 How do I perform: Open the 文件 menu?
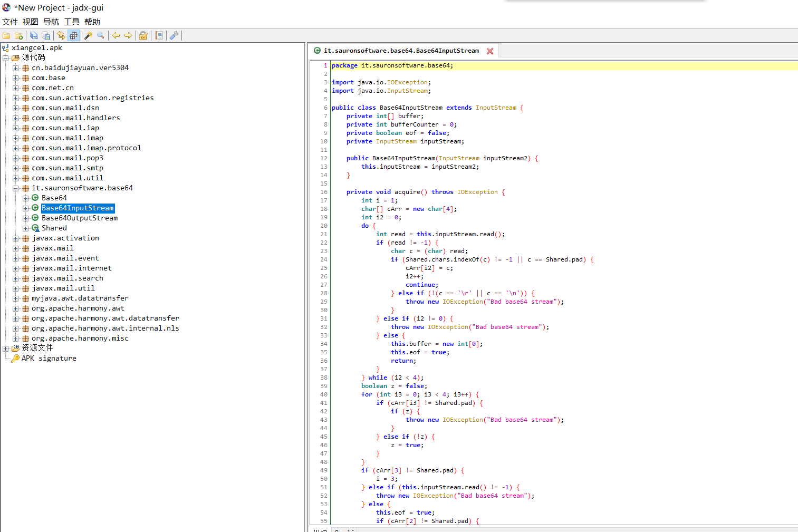click(x=10, y=22)
